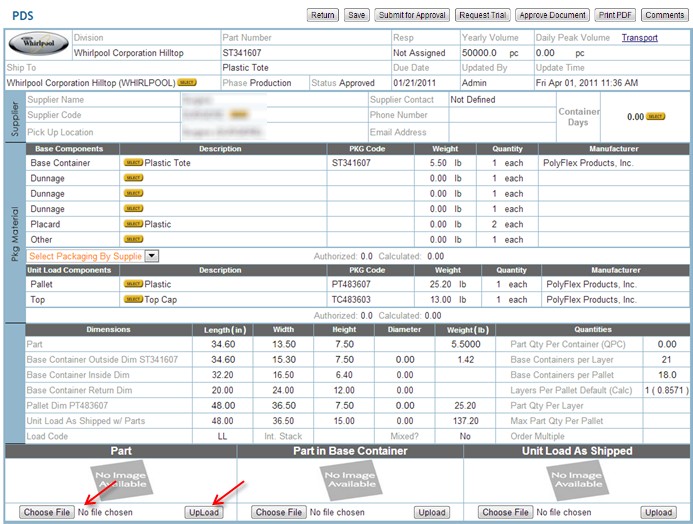Click select icon in third Dunnage row
The width and height of the screenshot is (693, 524).
coord(133,209)
